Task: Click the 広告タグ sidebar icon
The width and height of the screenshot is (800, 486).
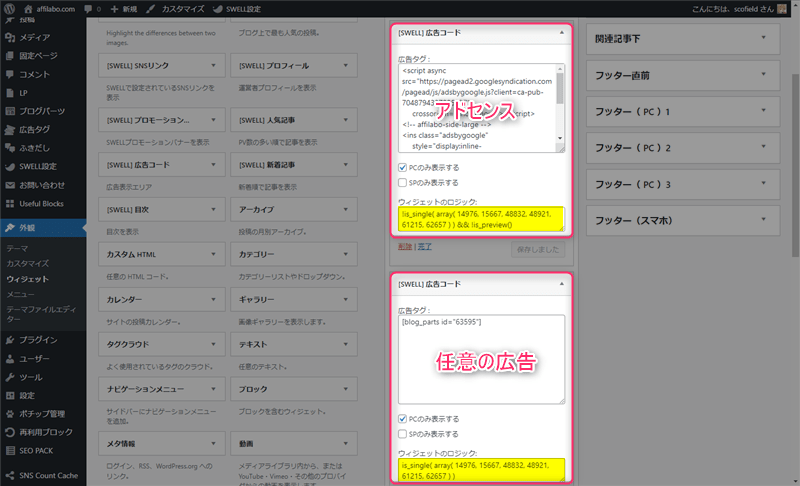Action: (10, 130)
